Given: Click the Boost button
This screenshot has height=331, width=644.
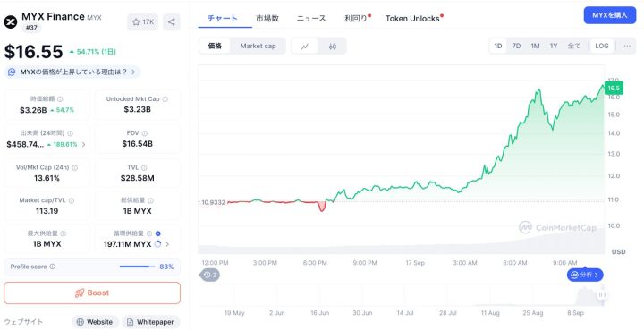Looking at the screenshot, I should [x=92, y=293].
